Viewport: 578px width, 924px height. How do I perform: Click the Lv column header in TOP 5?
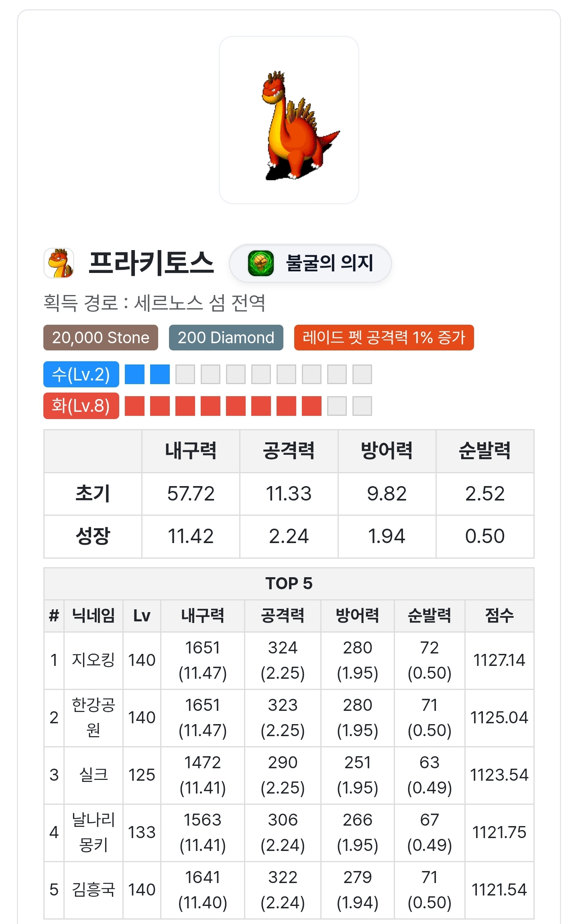click(x=142, y=616)
